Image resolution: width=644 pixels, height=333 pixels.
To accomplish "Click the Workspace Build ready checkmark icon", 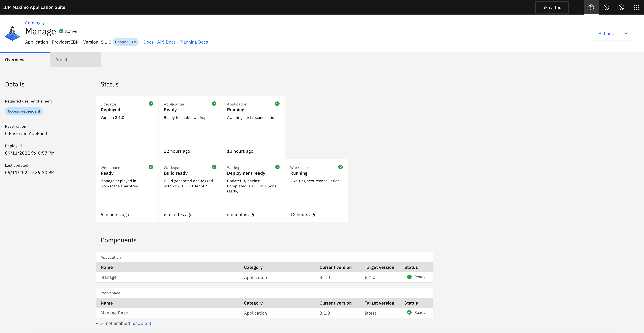I will pos(214,167).
